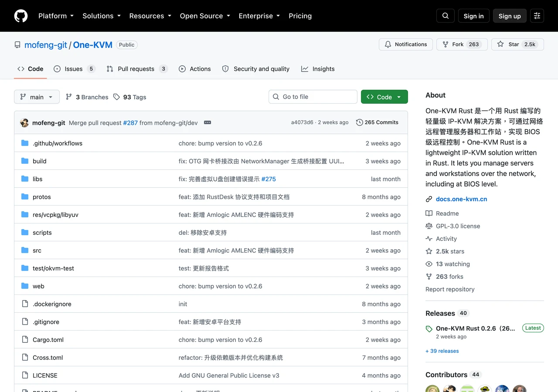Click the LICENSE file icon
This screenshot has height=392, width=558.
(25, 375)
